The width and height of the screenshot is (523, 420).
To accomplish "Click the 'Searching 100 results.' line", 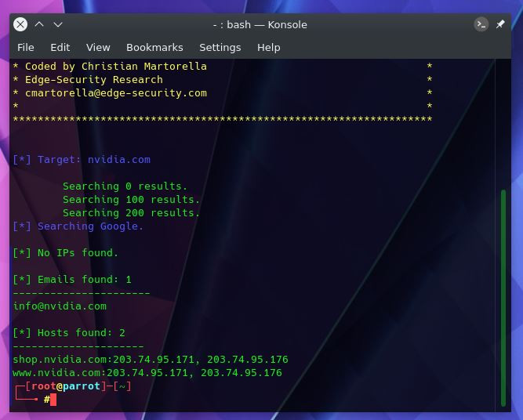I will (x=132, y=200).
